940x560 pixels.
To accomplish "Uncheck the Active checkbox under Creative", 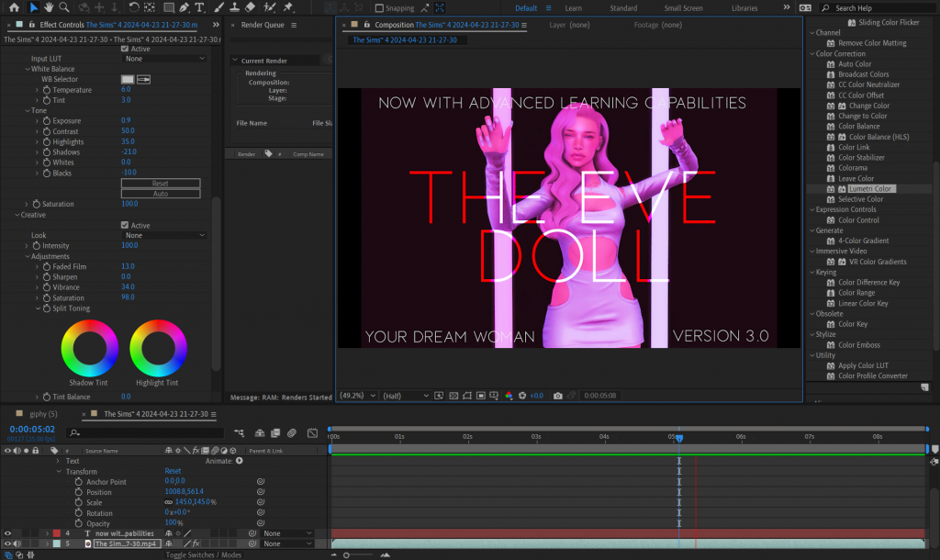I will (x=125, y=225).
